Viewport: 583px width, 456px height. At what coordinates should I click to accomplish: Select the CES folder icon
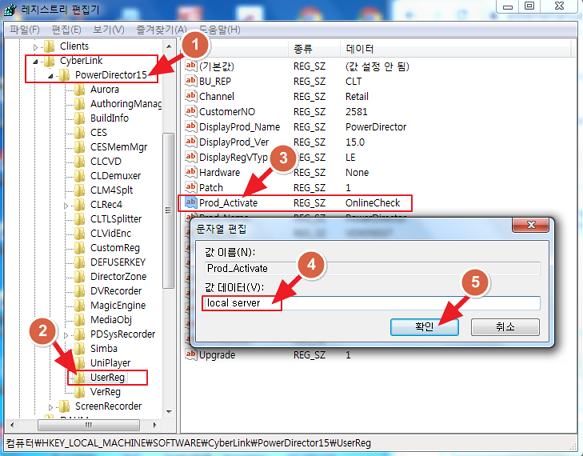point(79,133)
